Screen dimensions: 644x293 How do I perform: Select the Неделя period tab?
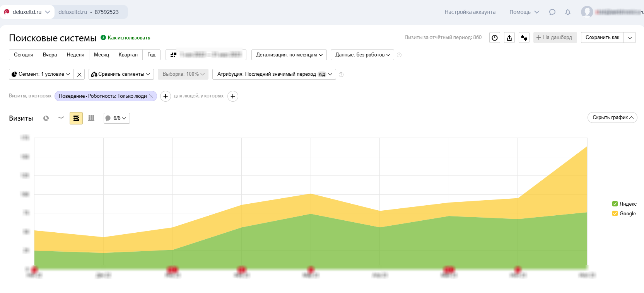coord(75,55)
